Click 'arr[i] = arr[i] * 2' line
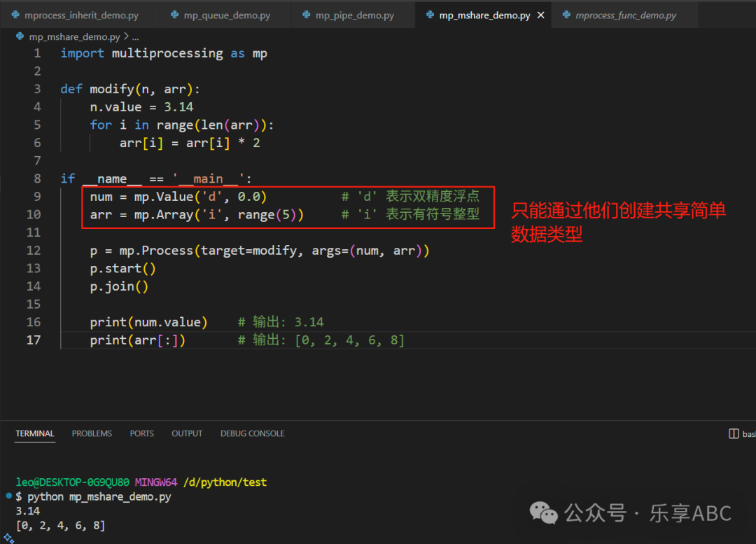Screen dimensions: 756x544 [190, 144]
